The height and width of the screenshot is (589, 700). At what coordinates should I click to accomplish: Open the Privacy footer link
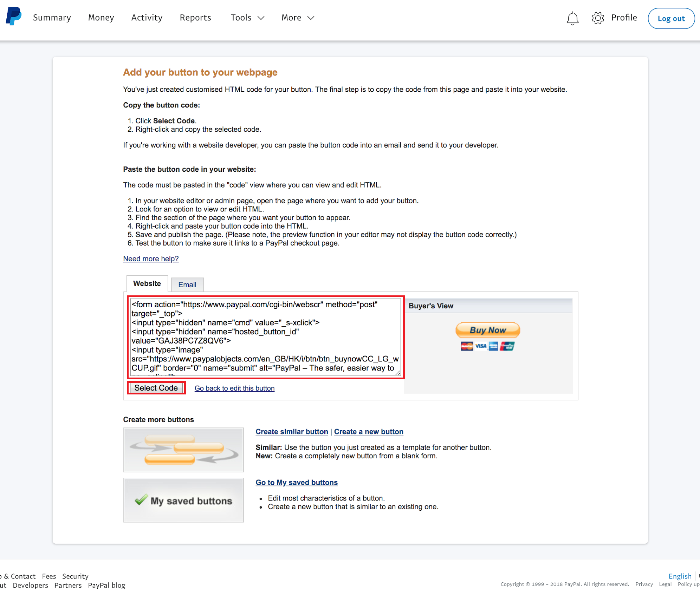click(644, 584)
